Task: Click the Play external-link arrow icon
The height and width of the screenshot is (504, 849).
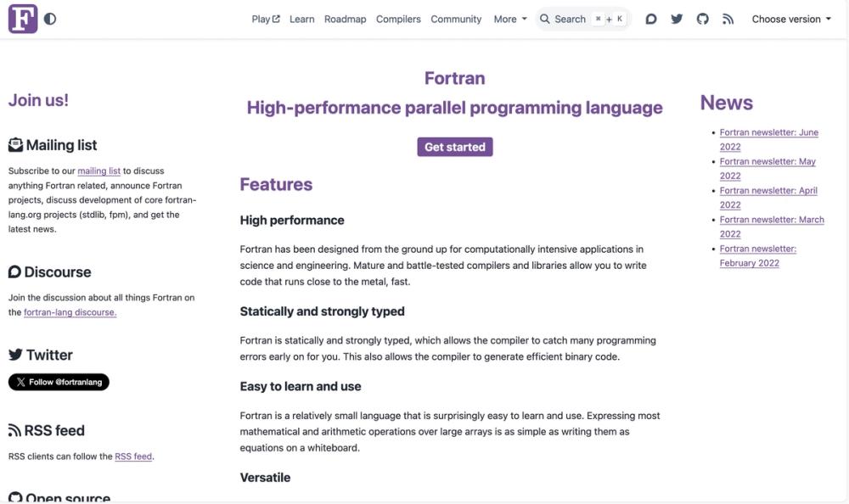Action: coord(276,19)
